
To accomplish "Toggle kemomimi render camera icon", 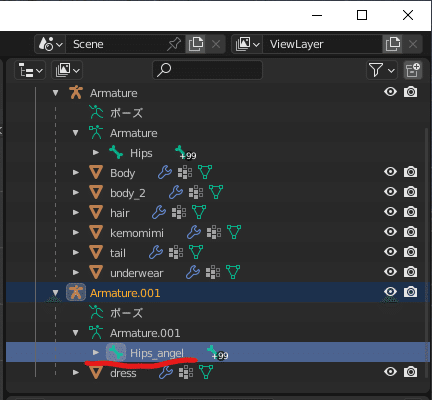I will click(410, 232).
